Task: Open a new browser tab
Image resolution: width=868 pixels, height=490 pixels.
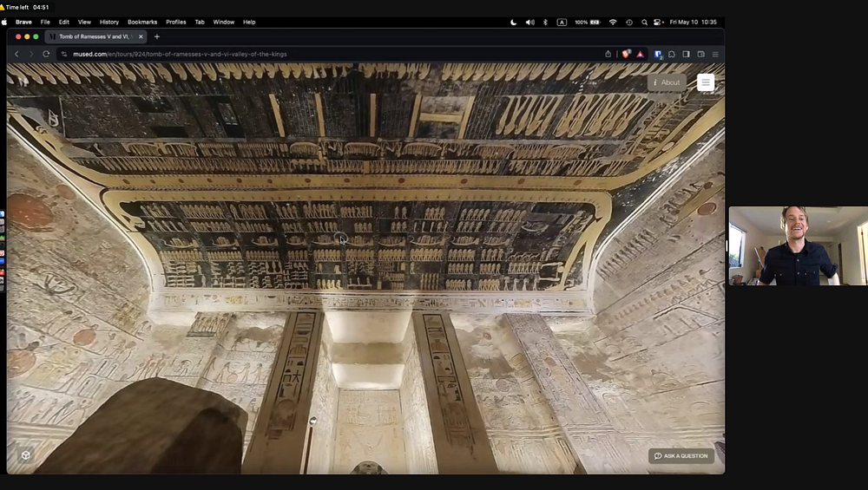Action: pyautogui.click(x=156, y=36)
